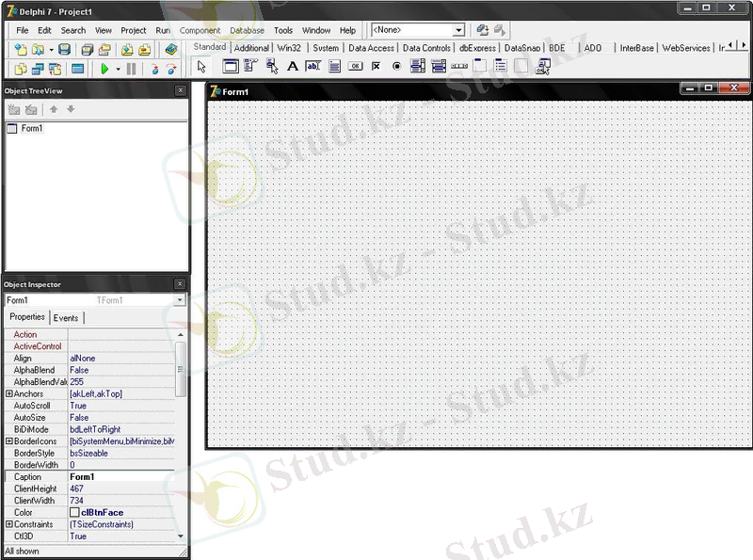Select the Edit component icon
This screenshot has height=560, width=753.
pos(313,66)
